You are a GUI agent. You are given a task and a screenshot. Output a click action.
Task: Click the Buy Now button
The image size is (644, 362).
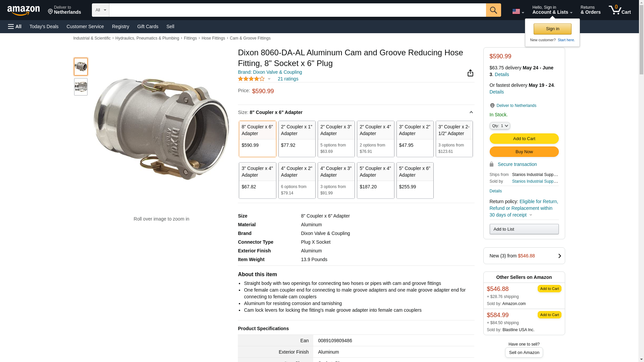click(x=524, y=152)
